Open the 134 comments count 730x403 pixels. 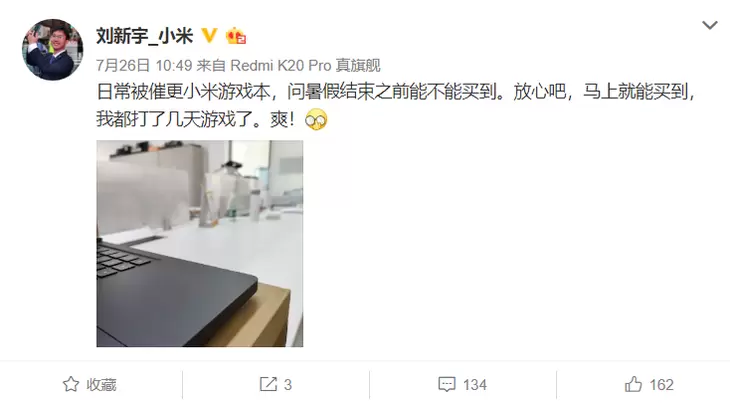[x=475, y=385]
